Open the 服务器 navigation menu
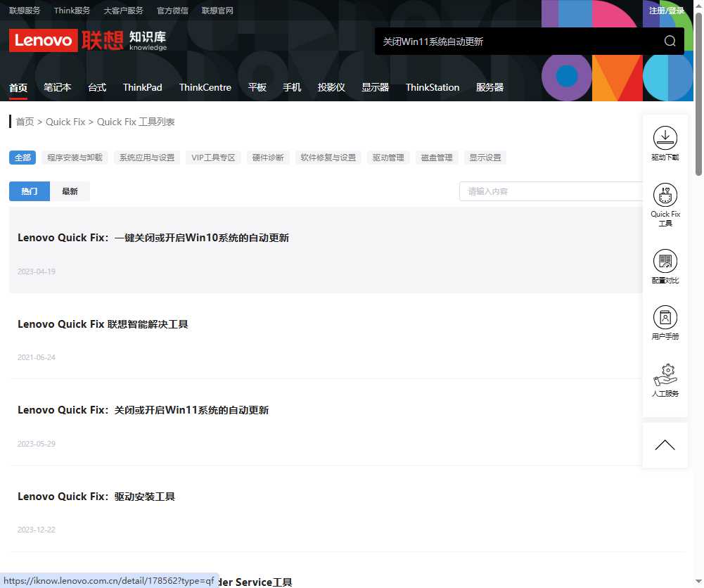The height and width of the screenshot is (588, 704). tap(489, 87)
